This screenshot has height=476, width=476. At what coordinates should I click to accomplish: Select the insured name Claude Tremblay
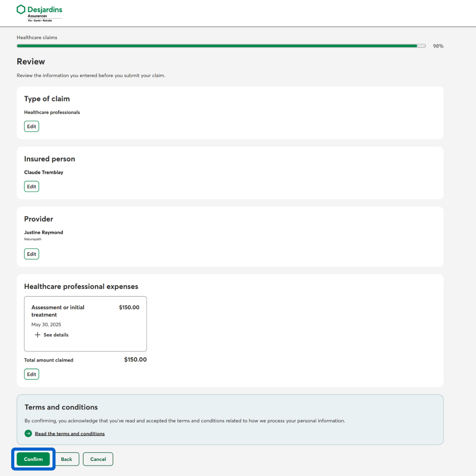coord(44,172)
